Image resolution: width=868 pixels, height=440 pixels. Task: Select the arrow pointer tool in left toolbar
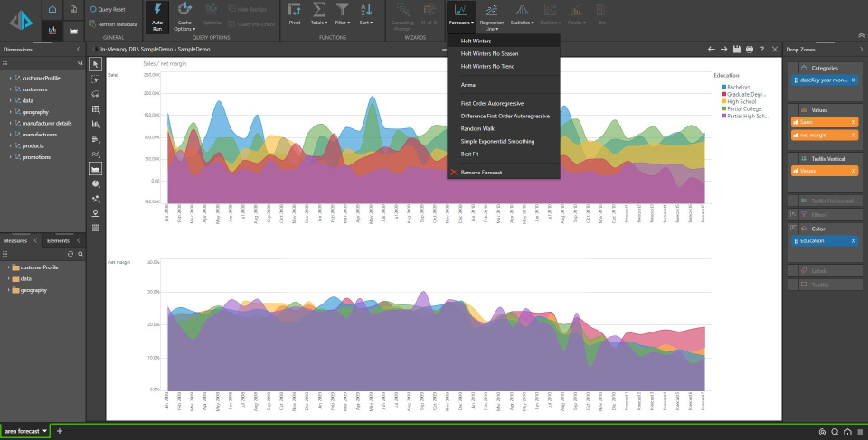96,64
